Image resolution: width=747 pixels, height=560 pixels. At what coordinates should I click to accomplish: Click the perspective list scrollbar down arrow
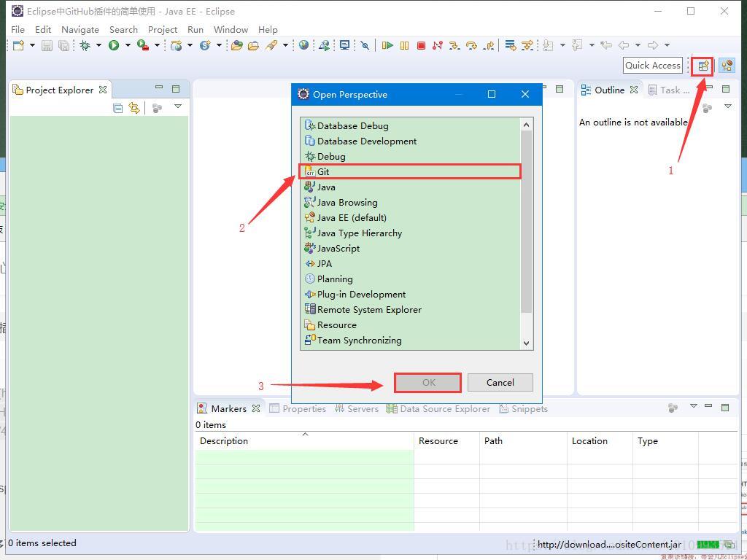click(527, 343)
